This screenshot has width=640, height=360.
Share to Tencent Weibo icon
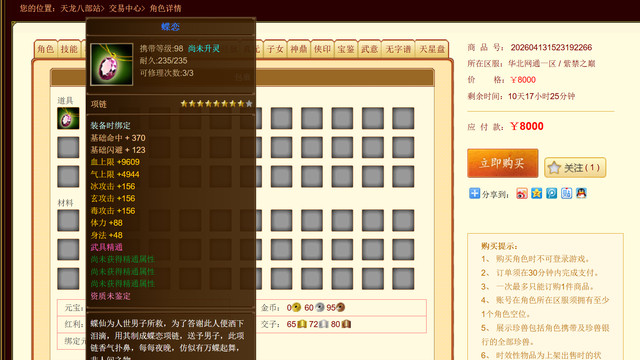pos(551,193)
